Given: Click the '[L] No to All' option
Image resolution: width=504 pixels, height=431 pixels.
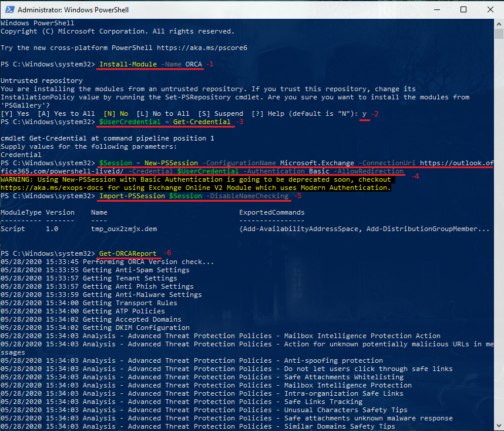Looking at the screenshot, I should click(x=163, y=113).
